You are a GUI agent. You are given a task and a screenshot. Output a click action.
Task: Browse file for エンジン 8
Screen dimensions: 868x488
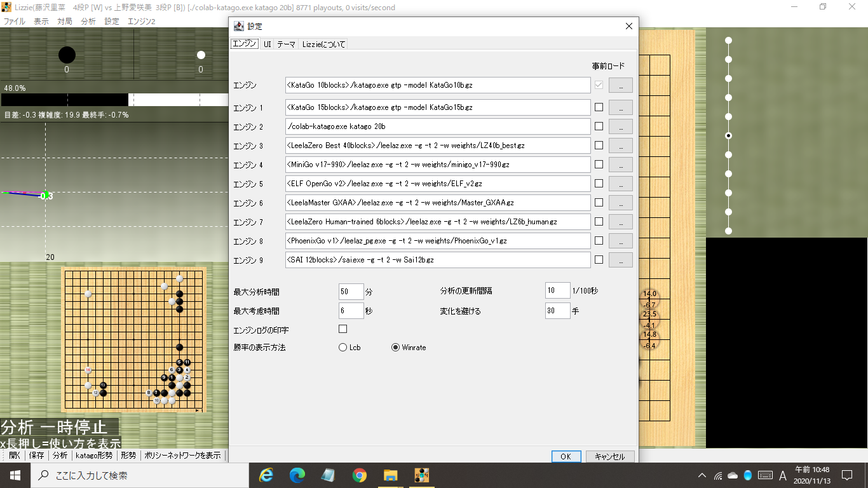coord(620,241)
